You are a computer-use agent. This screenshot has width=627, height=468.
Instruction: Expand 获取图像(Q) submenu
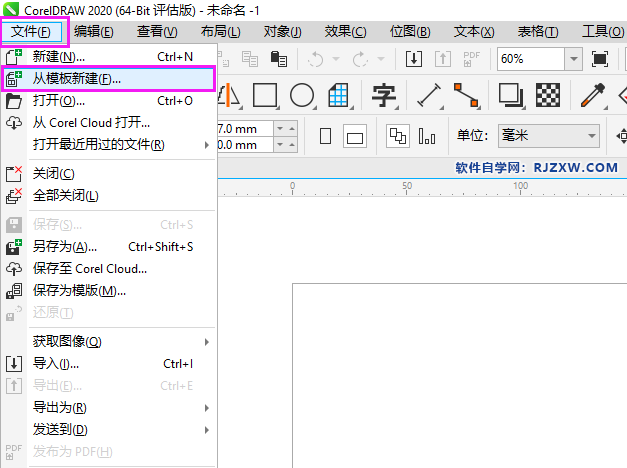(x=109, y=342)
